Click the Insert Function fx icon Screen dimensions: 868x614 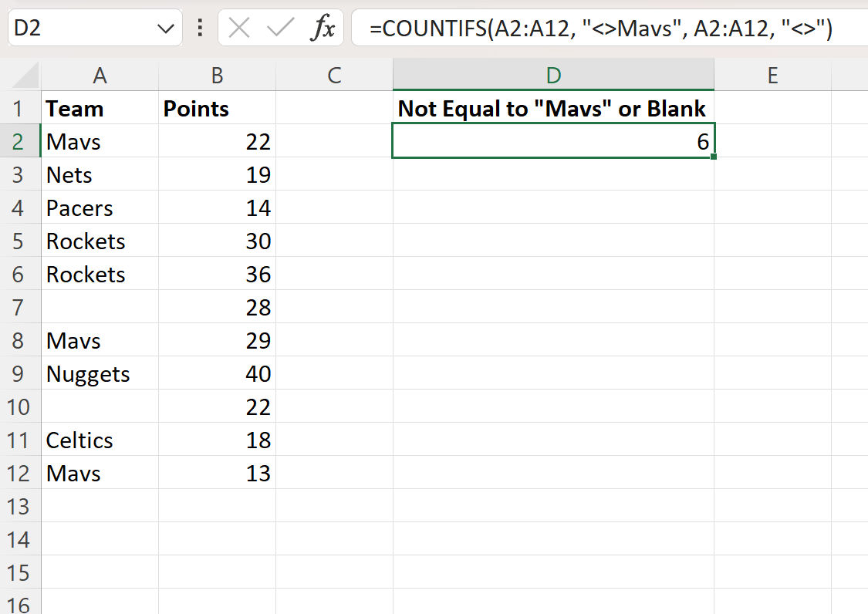click(323, 29)
